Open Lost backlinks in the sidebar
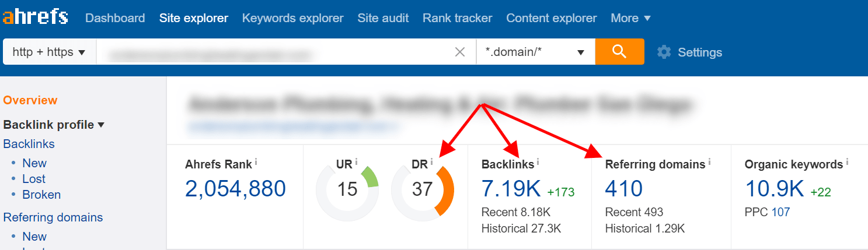Image resolution: width=868 pixels, height=250 pixels. (x=34, y=179)
